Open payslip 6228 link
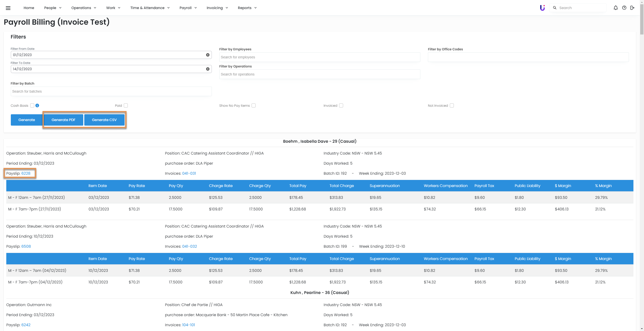This screenshot has height=331, width=644. 26,173
